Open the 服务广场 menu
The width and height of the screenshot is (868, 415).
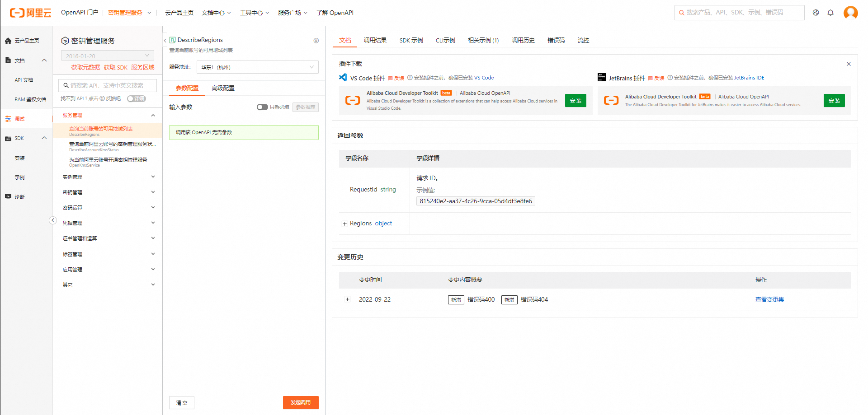(x=293, y=13)
